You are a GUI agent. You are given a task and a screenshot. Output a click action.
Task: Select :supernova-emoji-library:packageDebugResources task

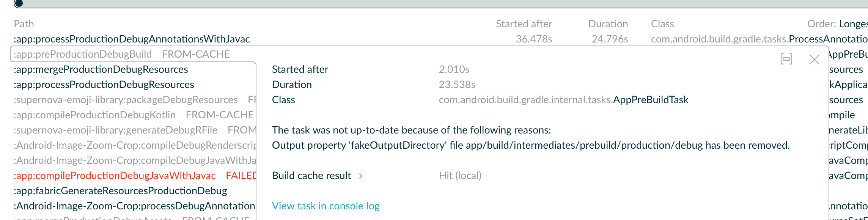tap(126, 100)
